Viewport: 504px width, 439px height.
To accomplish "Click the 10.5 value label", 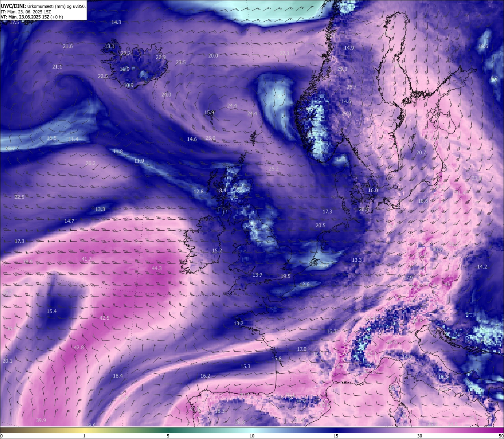I will 443,377.
